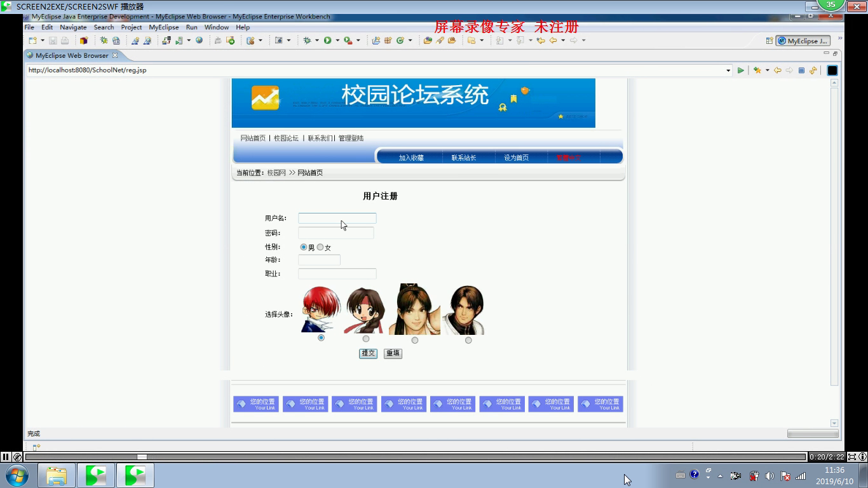
Task: Click the player info icon at far right
Action: 862,456
